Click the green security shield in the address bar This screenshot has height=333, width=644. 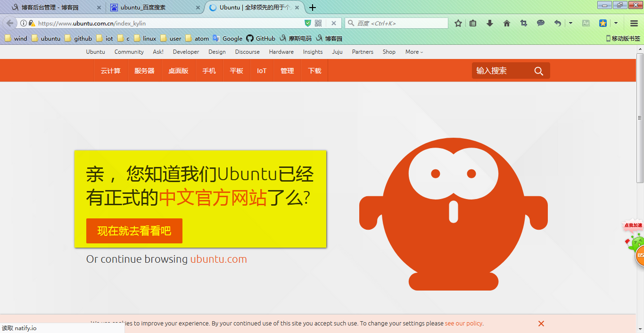[x=307, y=23]
